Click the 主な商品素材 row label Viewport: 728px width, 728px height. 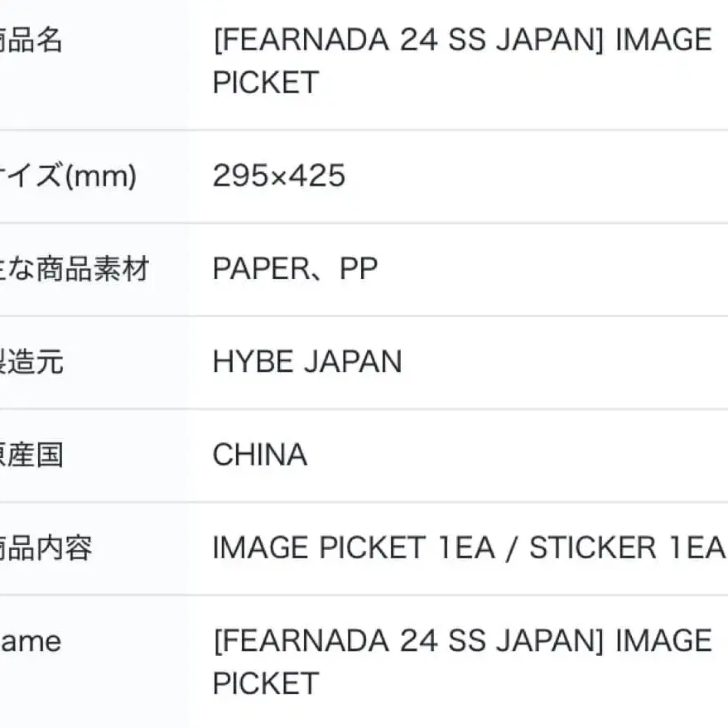75,269
